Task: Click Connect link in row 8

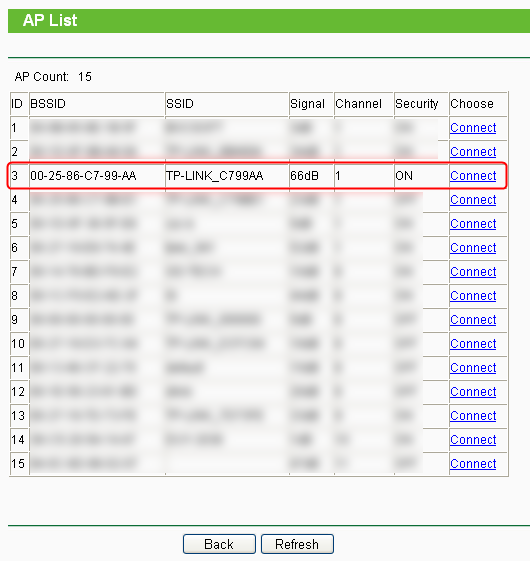Action: pyautogui.click(x=473, y=296)
